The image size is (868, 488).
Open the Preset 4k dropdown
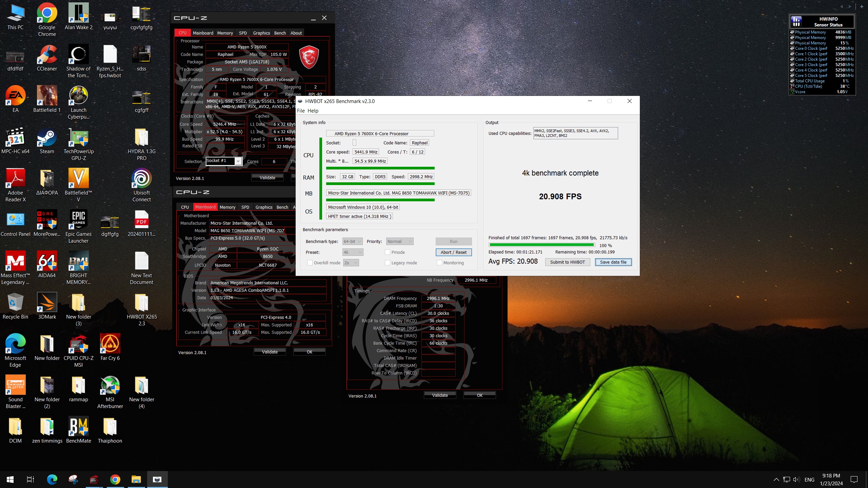(353, 252)
